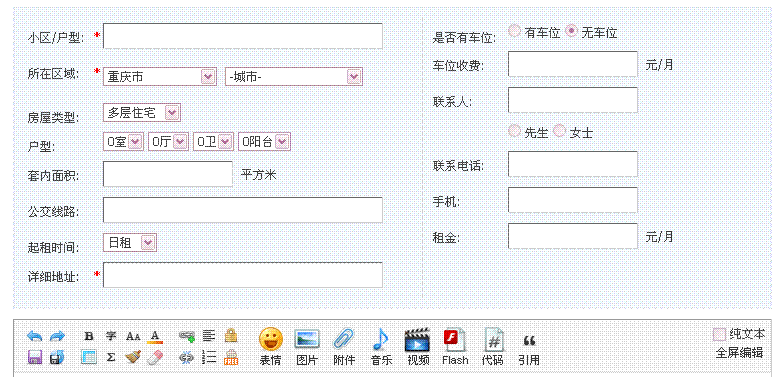The width and height of the screenshot is (774, 377).
Task: Open the 重庆市 province dropdown
Action: pyautogui.click(x=160, y=76)
